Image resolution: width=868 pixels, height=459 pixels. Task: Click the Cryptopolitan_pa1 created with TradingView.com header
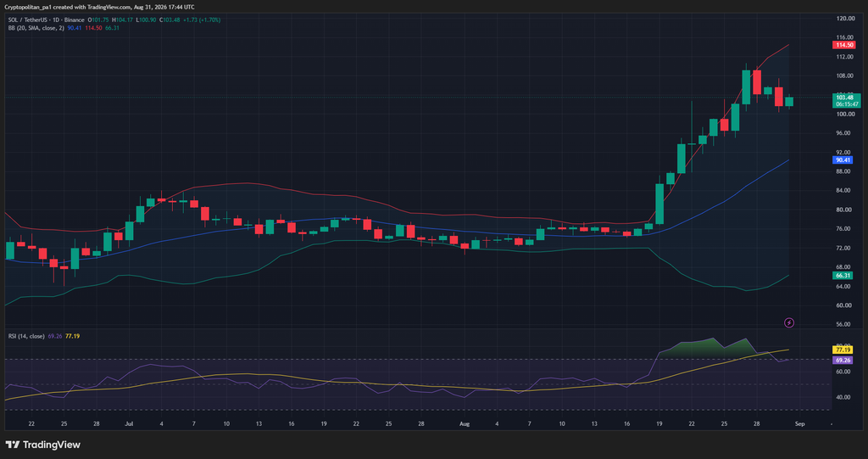point(99,7)
